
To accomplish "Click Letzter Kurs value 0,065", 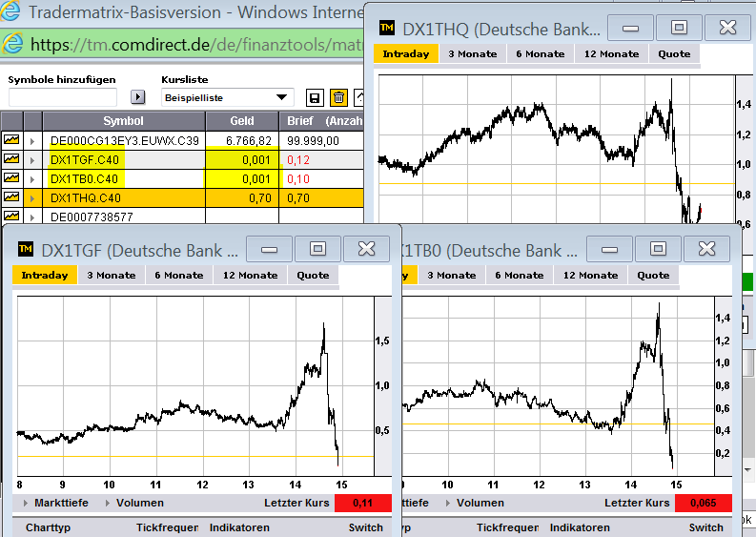I will [x=703, y=503].
